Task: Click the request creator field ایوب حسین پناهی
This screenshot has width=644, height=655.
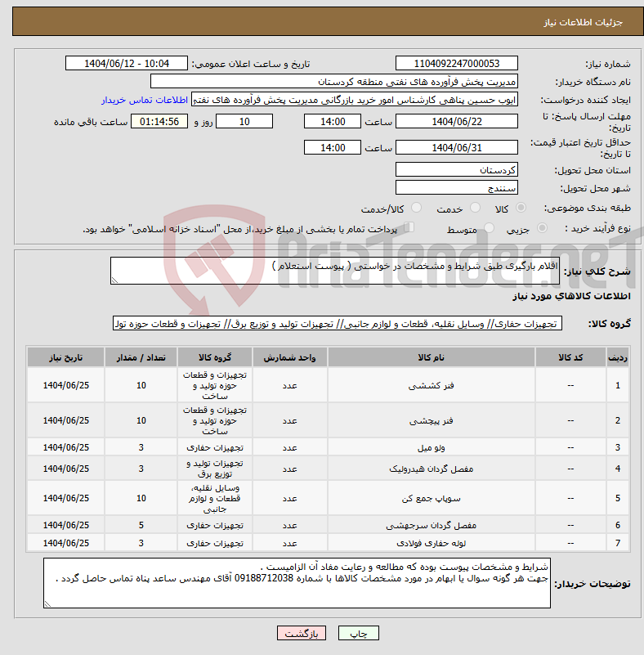Action: pyautogui.click(x=355, y=100)
